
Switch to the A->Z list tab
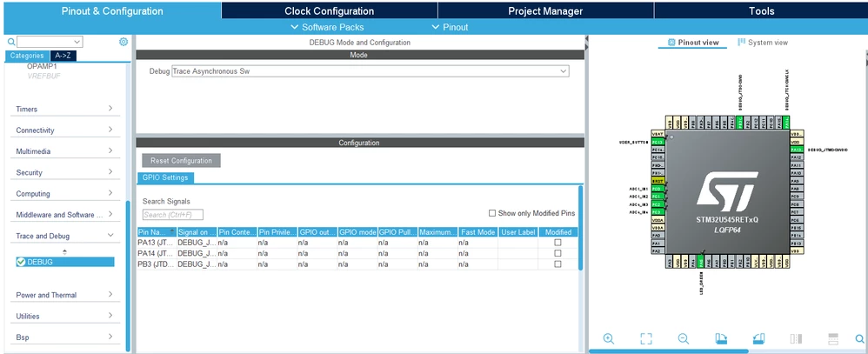(x=63, y=56)
